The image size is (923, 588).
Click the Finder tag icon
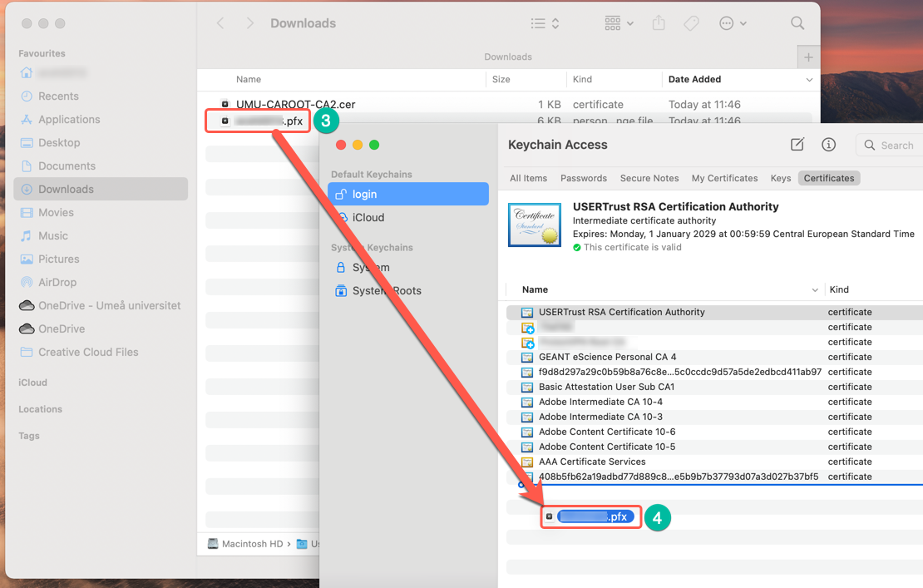click(691, 23)
